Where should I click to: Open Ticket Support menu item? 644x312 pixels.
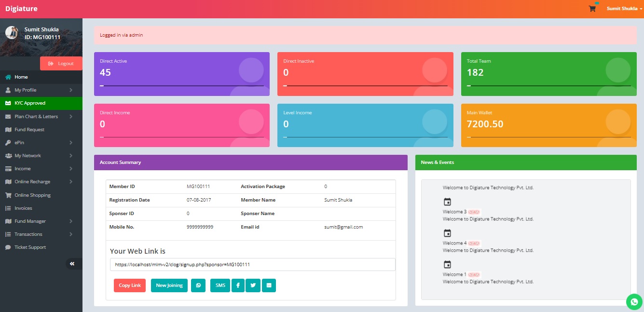tap(41, 247)
